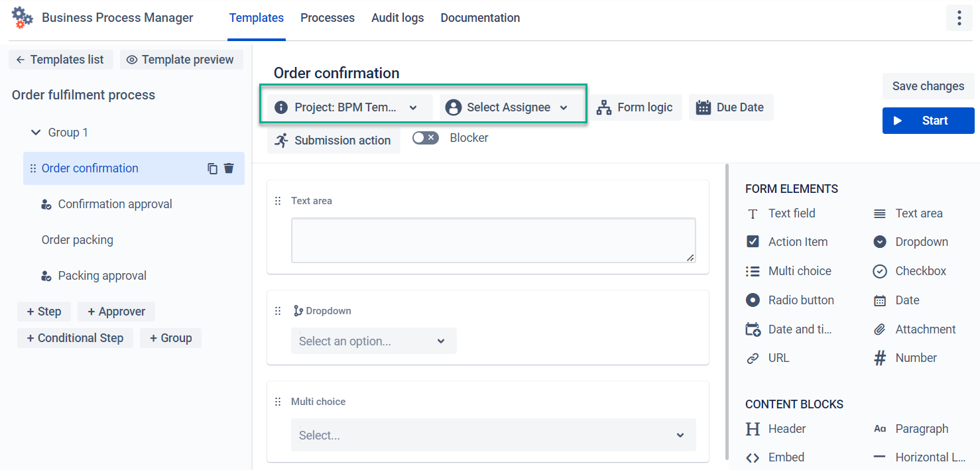Click the Save changes button
980x470 pixels.
click(928, 86)
